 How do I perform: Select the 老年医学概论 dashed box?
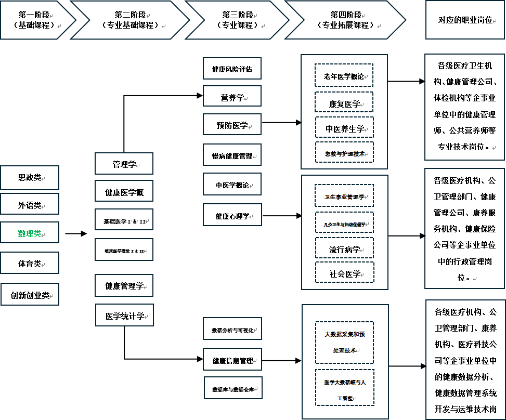pos(344,75)
